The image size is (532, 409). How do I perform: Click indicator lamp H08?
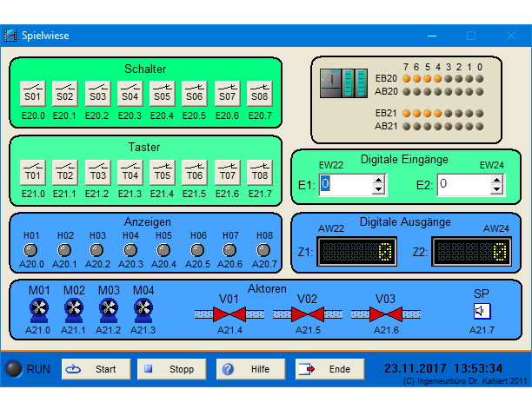(263, 250)
